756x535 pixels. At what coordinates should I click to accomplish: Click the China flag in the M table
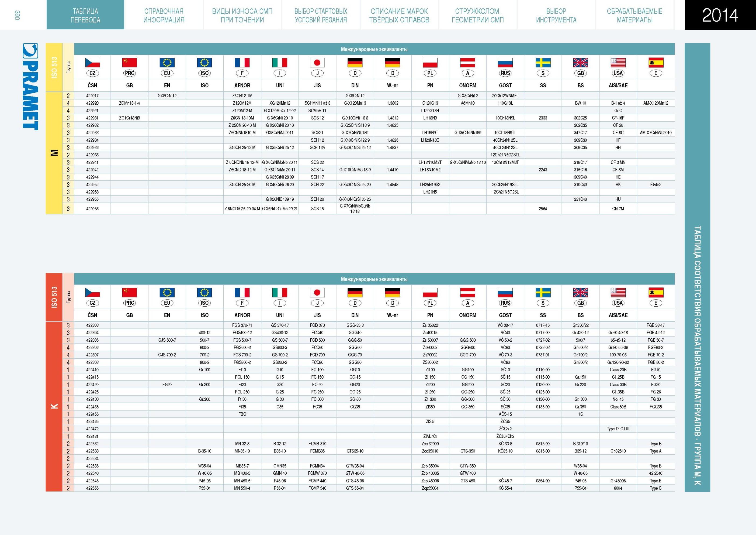(x=129, y=63)
